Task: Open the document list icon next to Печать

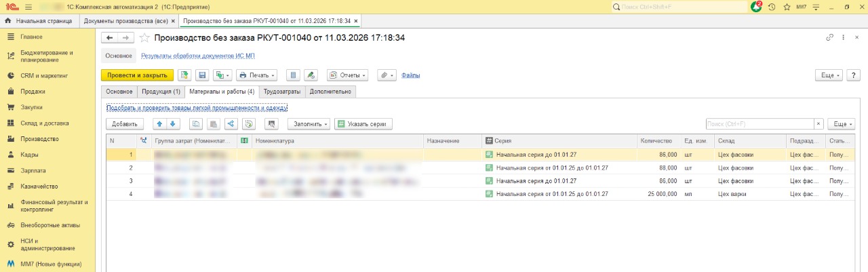Action: pos(293,75)
